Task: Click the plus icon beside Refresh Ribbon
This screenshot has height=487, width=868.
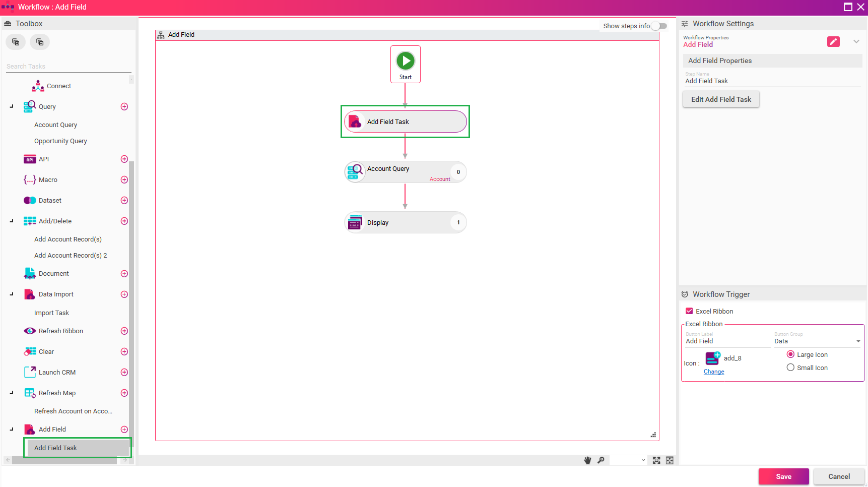Action: click(124, 331)
